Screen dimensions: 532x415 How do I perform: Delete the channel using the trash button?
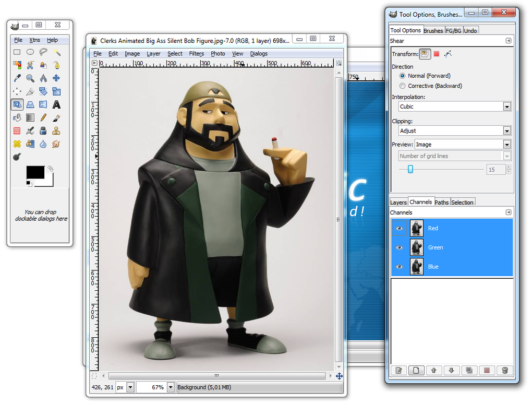(x=504, y=370)
